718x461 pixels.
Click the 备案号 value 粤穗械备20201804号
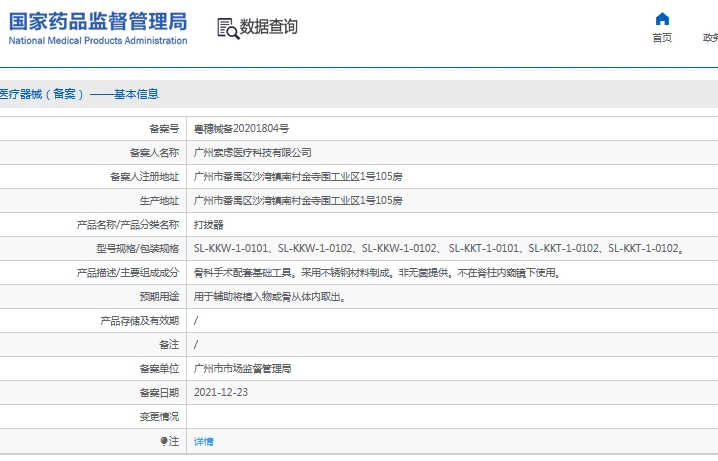[241, 129]
